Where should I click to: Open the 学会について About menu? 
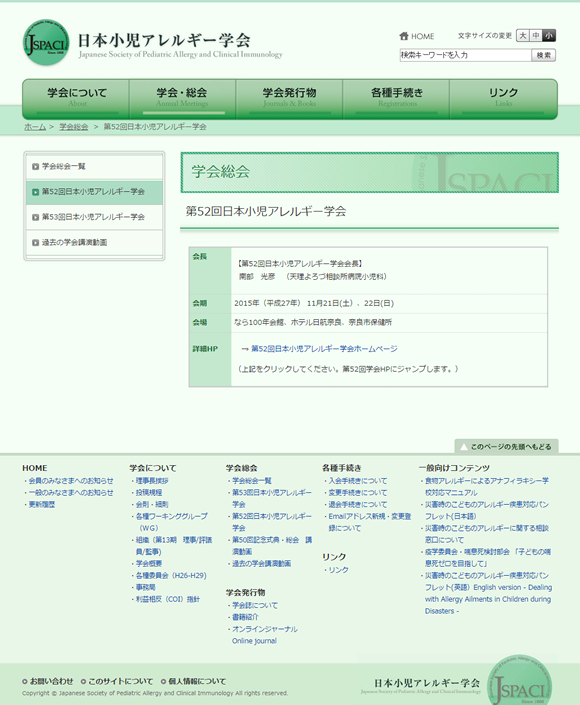[76, 98]
